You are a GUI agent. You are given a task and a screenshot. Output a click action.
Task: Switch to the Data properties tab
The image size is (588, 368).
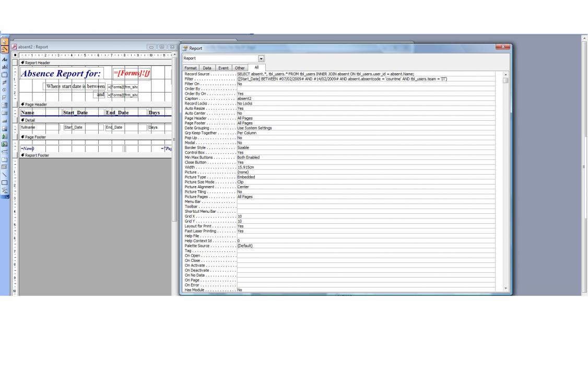coord(207,68)
